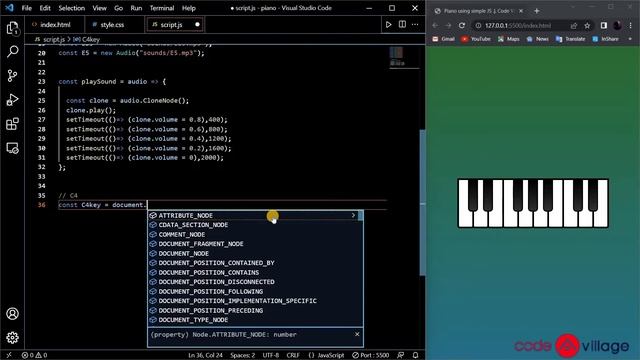Split the editor to the right
Viewport: 640px width, 360px height.
coord(402,24)
